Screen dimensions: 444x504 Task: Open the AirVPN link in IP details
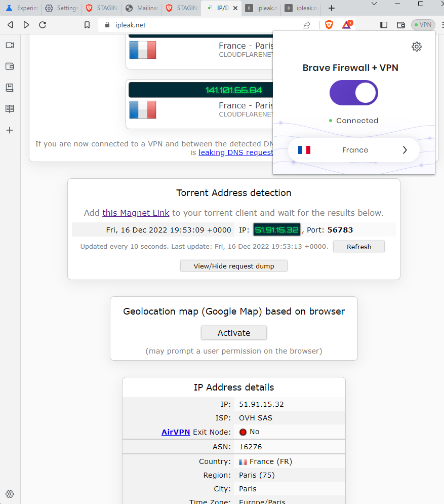[x=175, y=432]
